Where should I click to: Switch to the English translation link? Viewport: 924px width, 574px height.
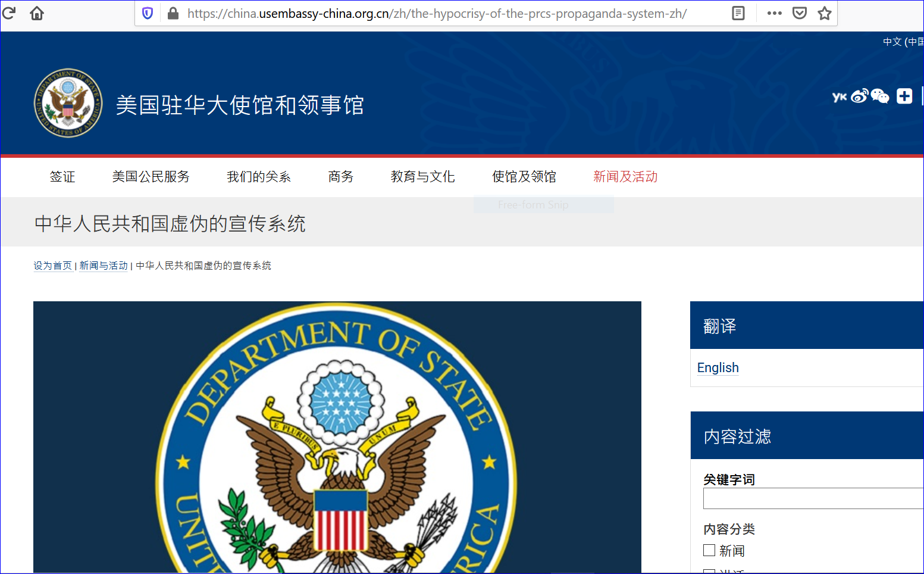pos(718,367)
